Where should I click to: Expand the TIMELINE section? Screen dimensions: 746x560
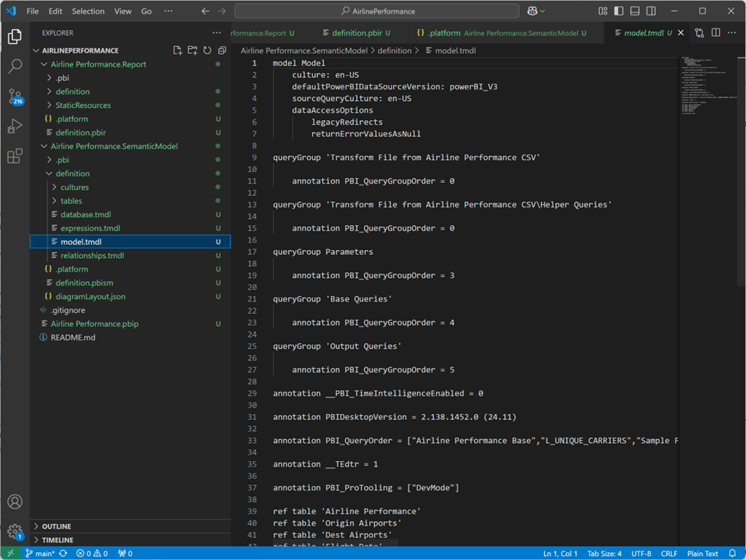click(58, 540)
